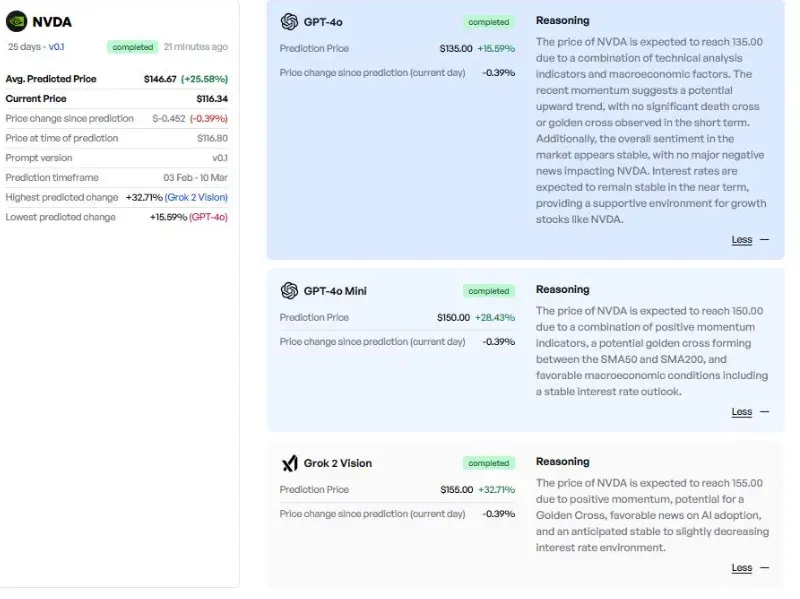The height and width of the screenshot is (599, 800).
Task: Open the v0.1 prompt version link
Action: coord(57,46)
